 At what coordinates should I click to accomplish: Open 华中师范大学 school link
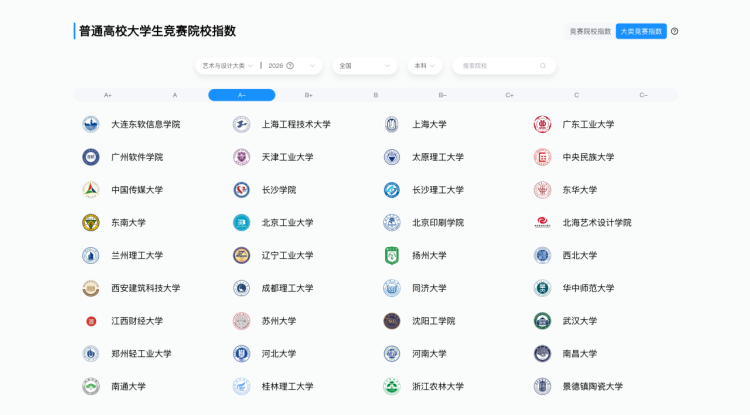point(588,288)
